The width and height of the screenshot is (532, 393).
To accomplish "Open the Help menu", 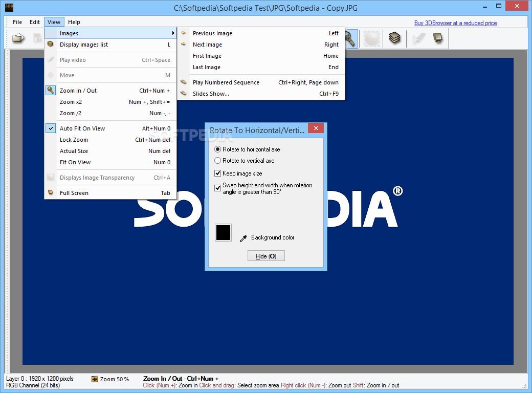I will pyautogui.click(x=74, y=22).
